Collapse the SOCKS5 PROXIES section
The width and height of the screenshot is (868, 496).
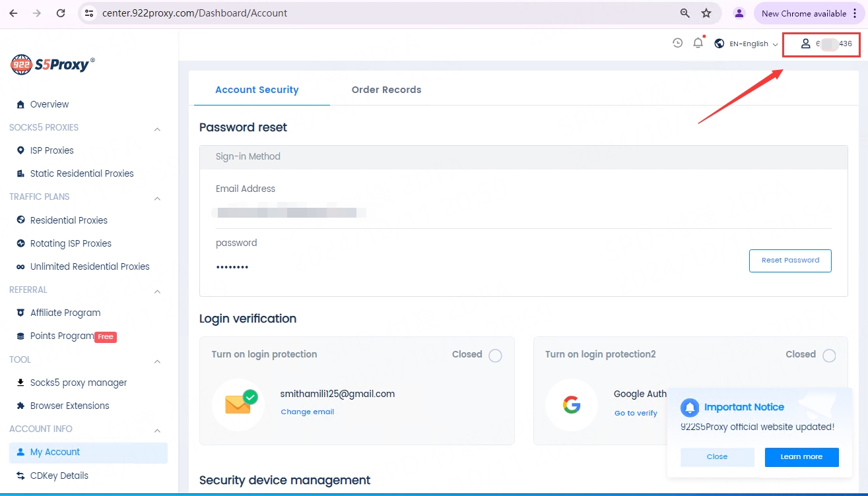[x=157, y=129]
